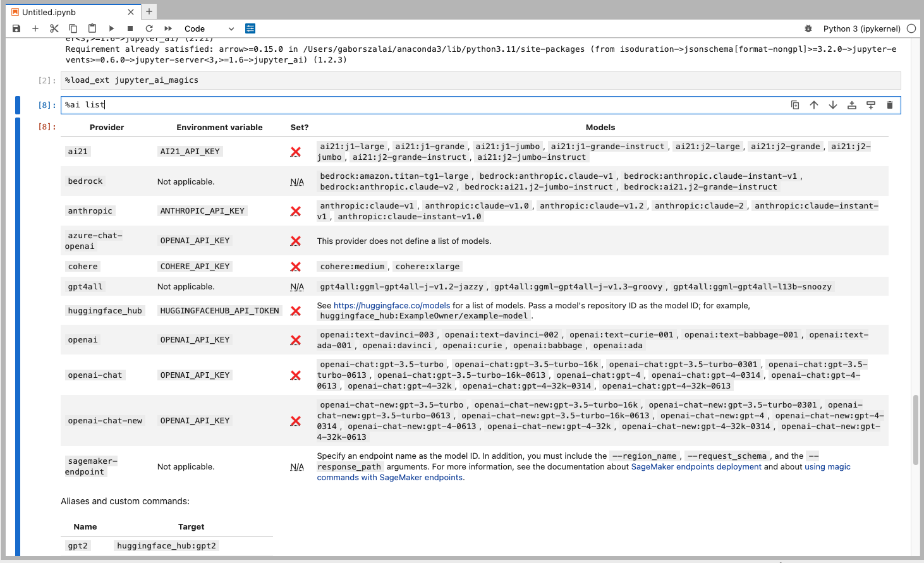Paste cell from clipboard in the toolbar

(92, 28)
